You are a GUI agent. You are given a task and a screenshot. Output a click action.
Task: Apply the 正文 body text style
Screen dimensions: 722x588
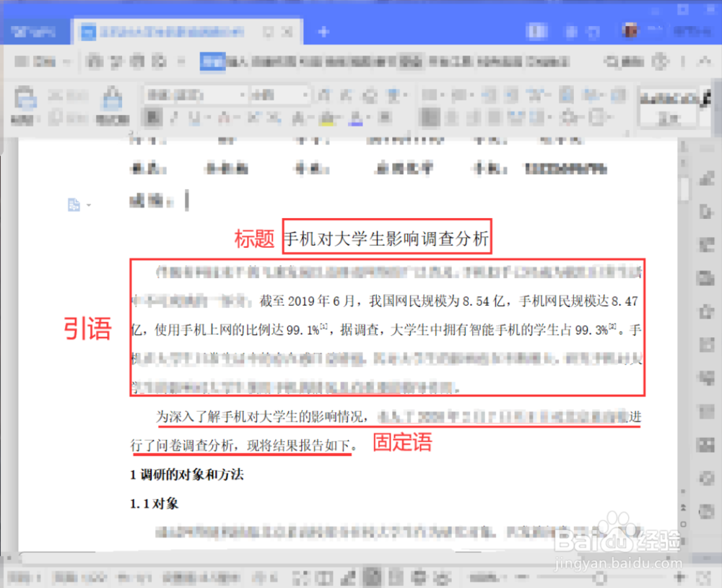point(669,108)
